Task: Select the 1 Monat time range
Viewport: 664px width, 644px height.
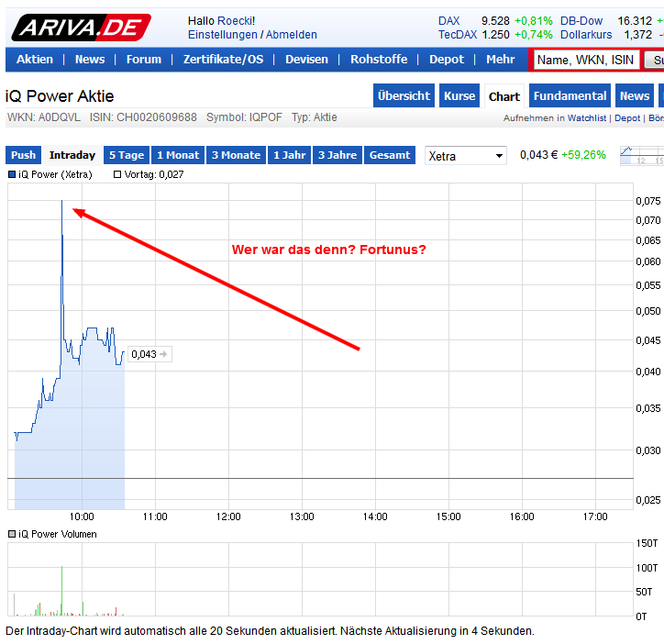Action: coord(178,155)
